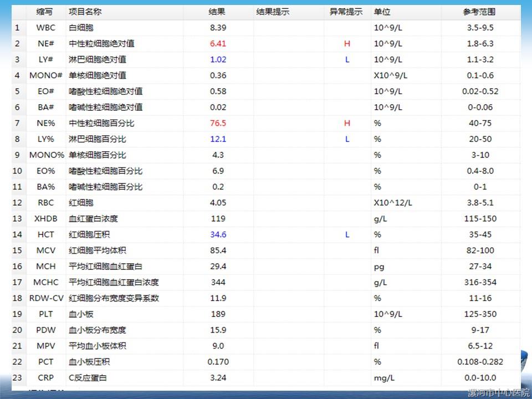
Task: Click the 参考范围 column header
Action: (x=479, y=12)
